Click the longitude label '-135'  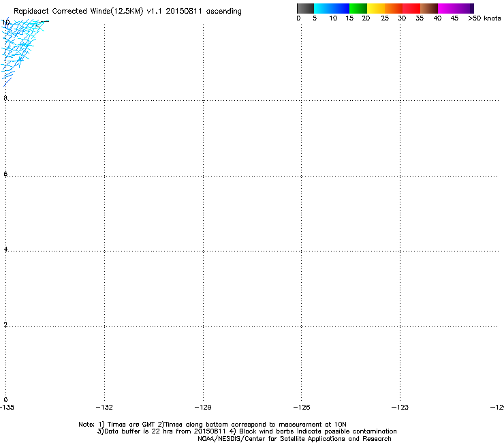point(7,408)
